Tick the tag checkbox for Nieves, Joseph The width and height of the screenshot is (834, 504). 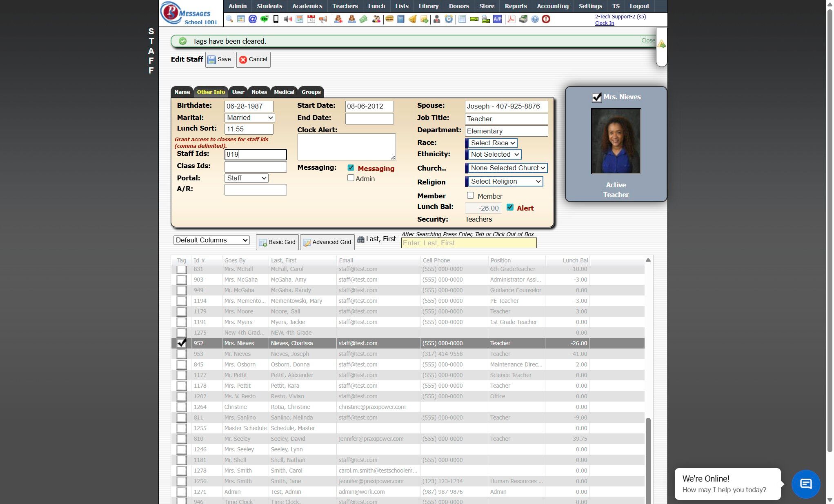pos(181,354)
